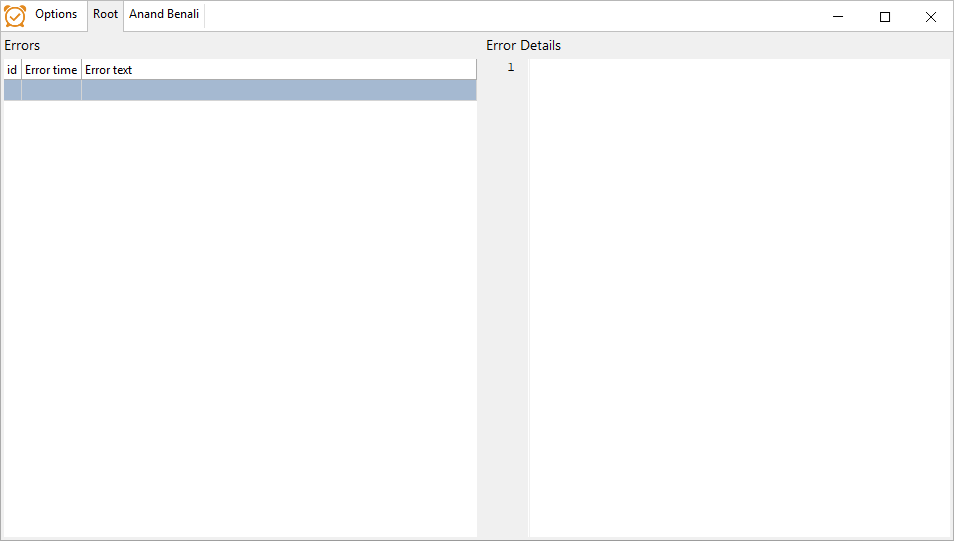This screenshot has width=954, height=541.
Task: Switch to the Root tab
Action: coord(105,15)
